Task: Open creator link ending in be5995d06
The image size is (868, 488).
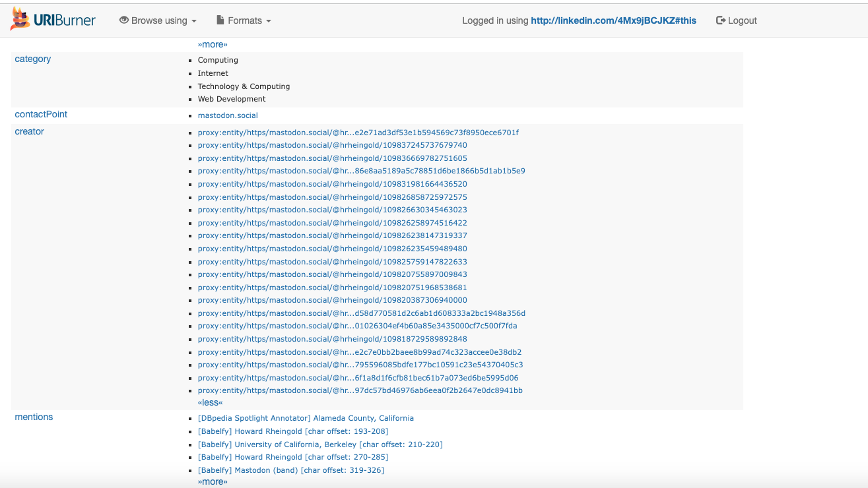Action: point(358,378)
